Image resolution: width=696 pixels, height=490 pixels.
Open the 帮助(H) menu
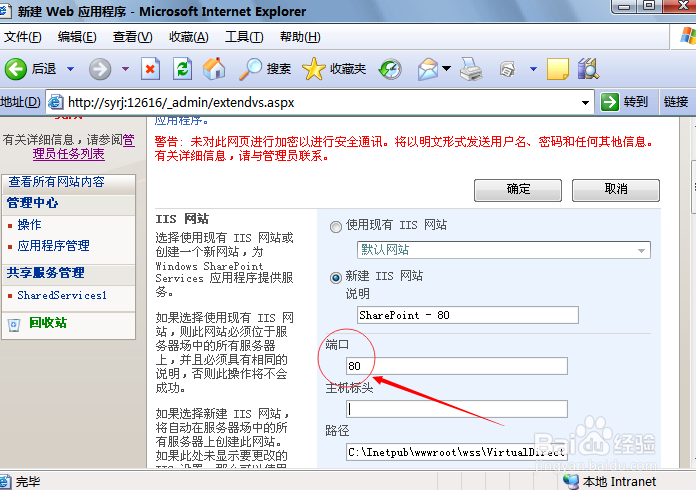(x=300, y=37)
